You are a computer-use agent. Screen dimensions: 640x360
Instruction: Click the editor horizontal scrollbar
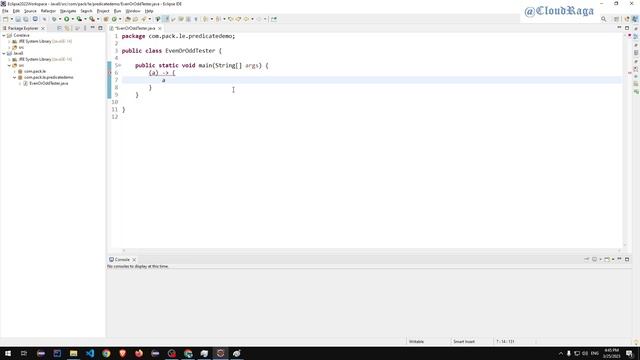(x=371, y=251)
